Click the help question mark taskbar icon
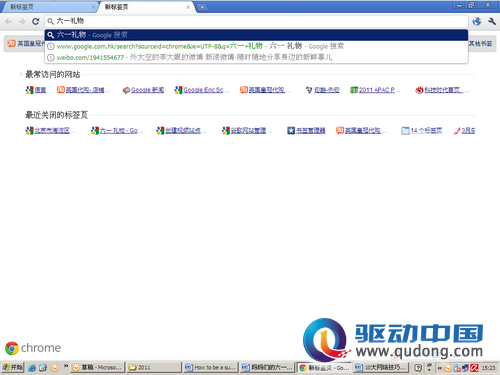Screen dimensions: 500x375 pos(418,368)
